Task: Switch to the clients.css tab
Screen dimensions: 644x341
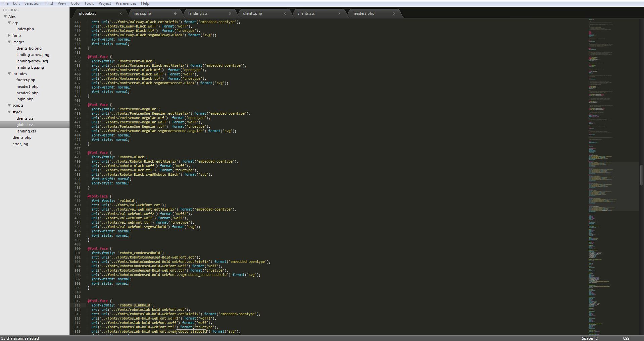Action: (306, 14)
